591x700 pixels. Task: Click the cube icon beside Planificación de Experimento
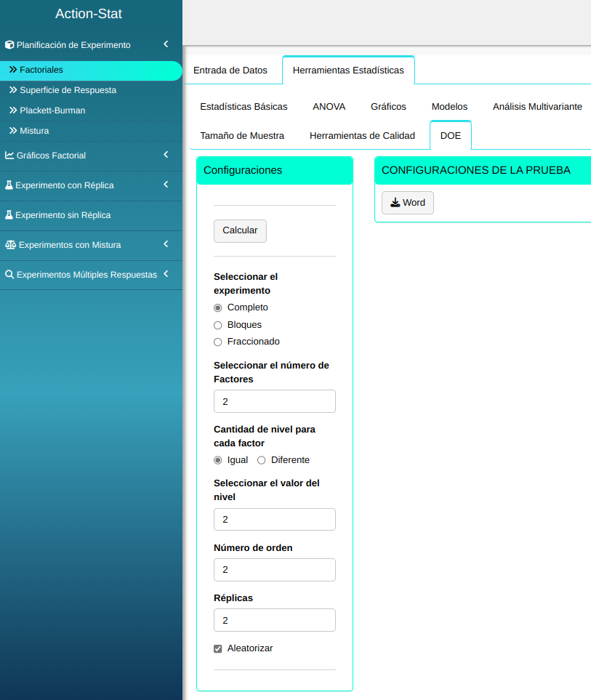(x=9, y=45)
